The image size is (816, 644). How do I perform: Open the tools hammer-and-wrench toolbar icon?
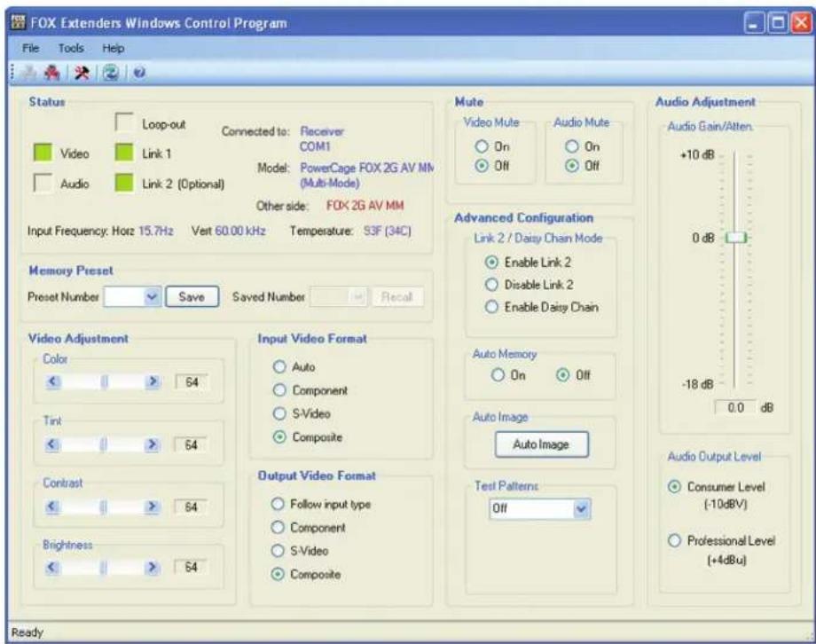coord(82,73)
